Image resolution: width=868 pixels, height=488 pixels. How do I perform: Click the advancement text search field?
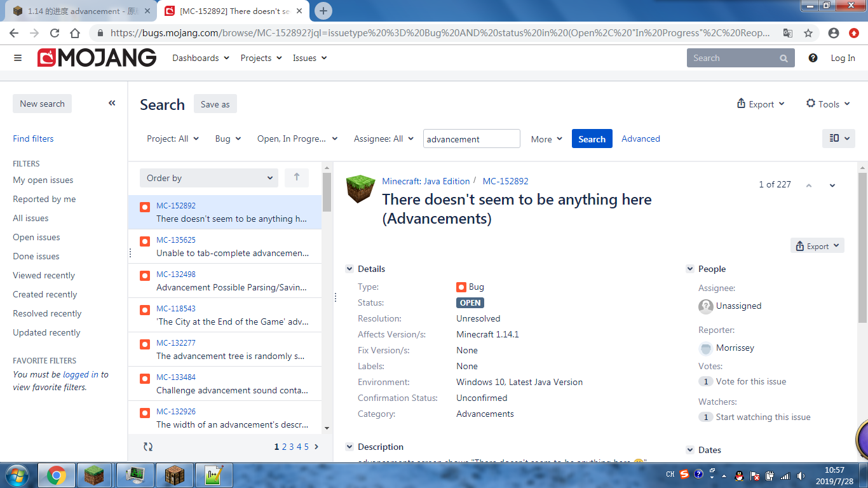471,139
